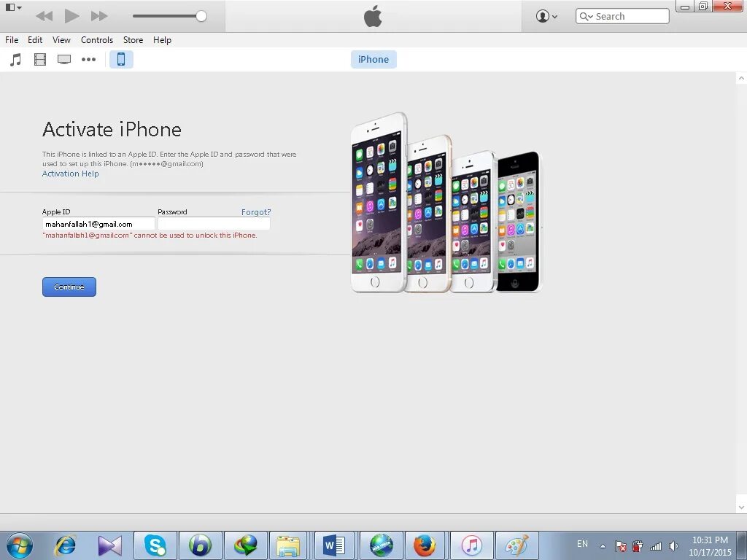747x560 pixels.
Task: Click scrollbar up arrow
Action: (x=741, y=78)
